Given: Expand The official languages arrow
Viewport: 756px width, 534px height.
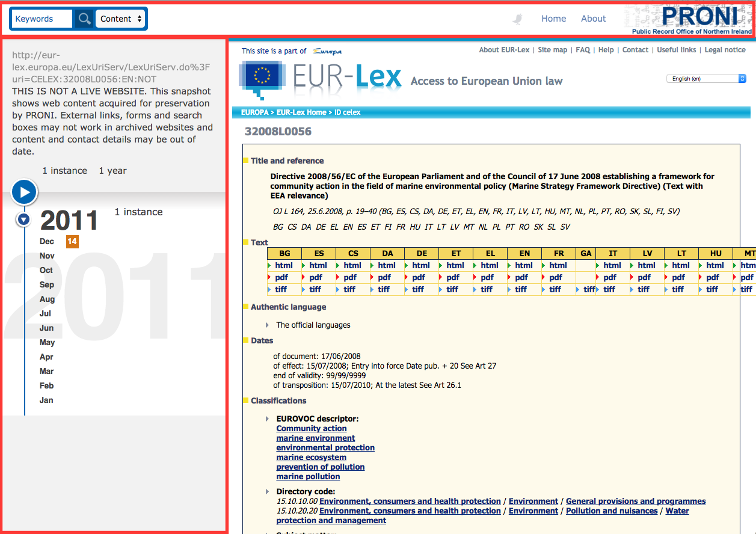Looking at the screenshot, I should point(268,325).
